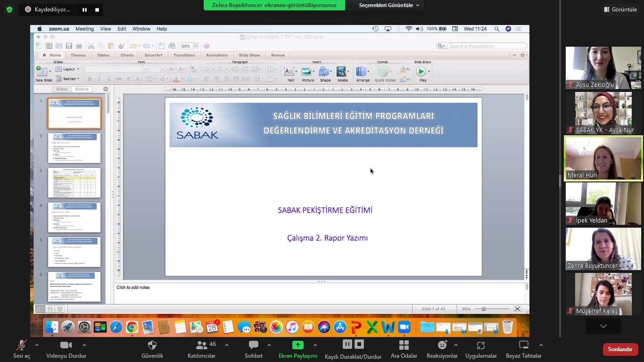Click the Play slideshow button
644x362 pixels.
421,72
